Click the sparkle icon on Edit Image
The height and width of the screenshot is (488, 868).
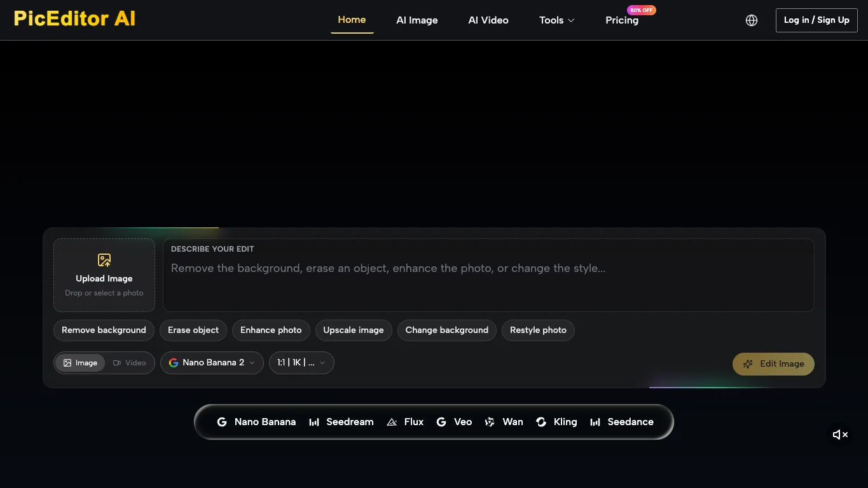tap(748, 364)
